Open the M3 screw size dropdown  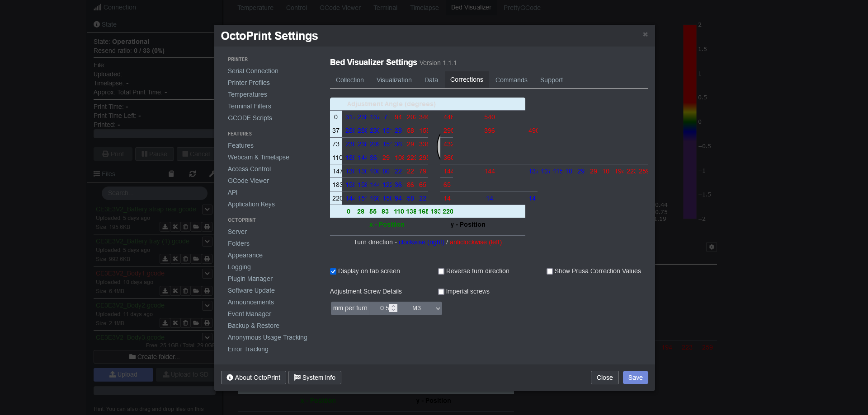click(x=425, y=308)
